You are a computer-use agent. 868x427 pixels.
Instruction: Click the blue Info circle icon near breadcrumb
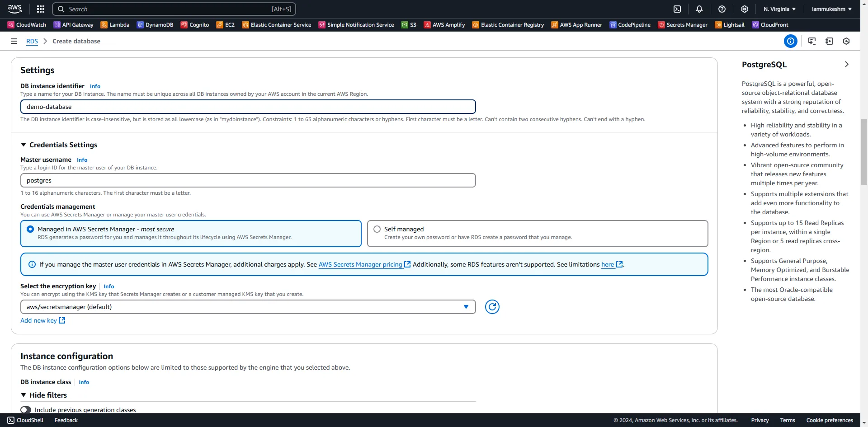pos(790,41)
